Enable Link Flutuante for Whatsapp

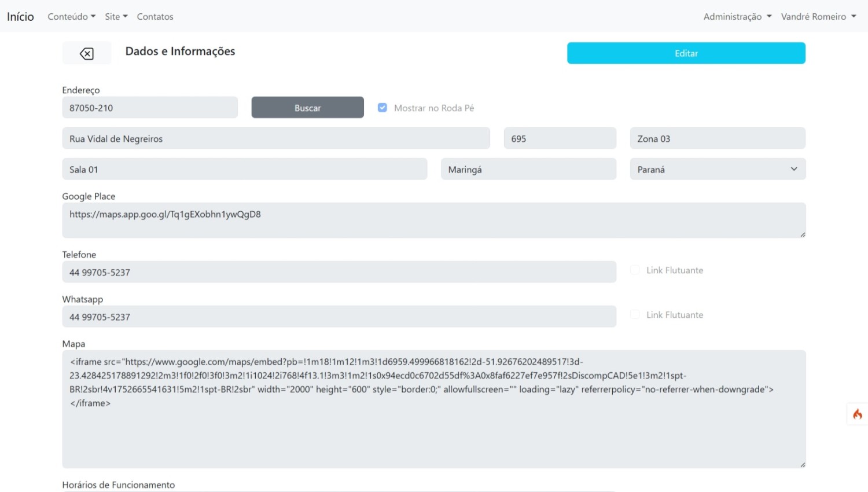click(635, 315)
